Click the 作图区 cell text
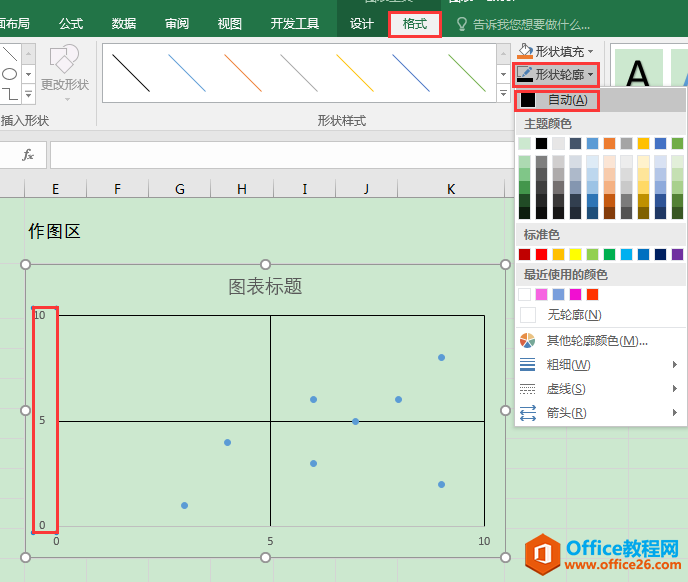Screen dimensions: 688x582 [x=54, y=231]
